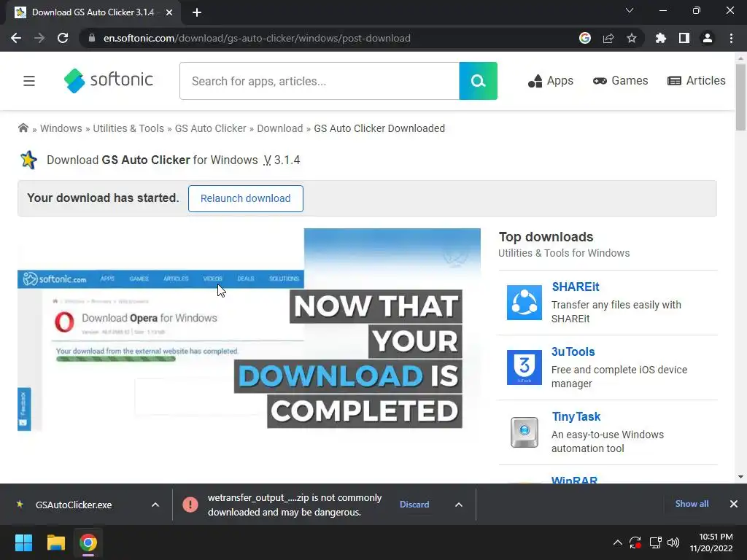View site lock information
Viewport: 747px width, 560px height.
(92, 38)
